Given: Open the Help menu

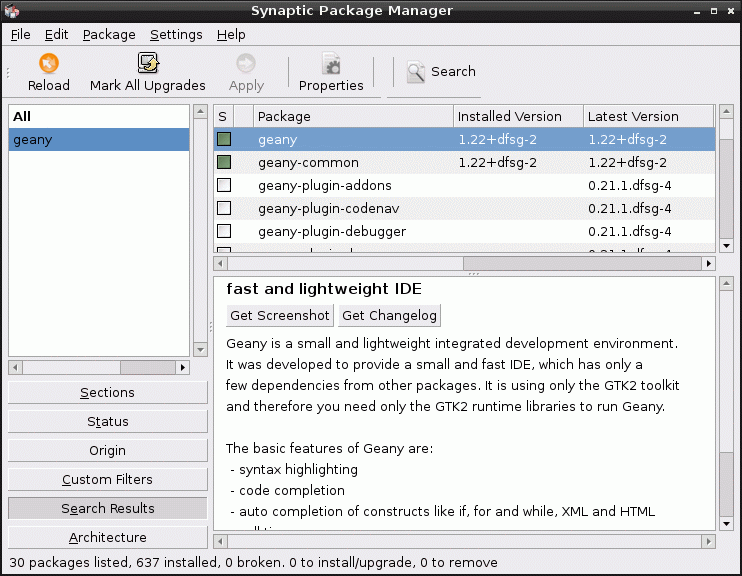Looking at the screenshot, I should [x=231, y=35].
